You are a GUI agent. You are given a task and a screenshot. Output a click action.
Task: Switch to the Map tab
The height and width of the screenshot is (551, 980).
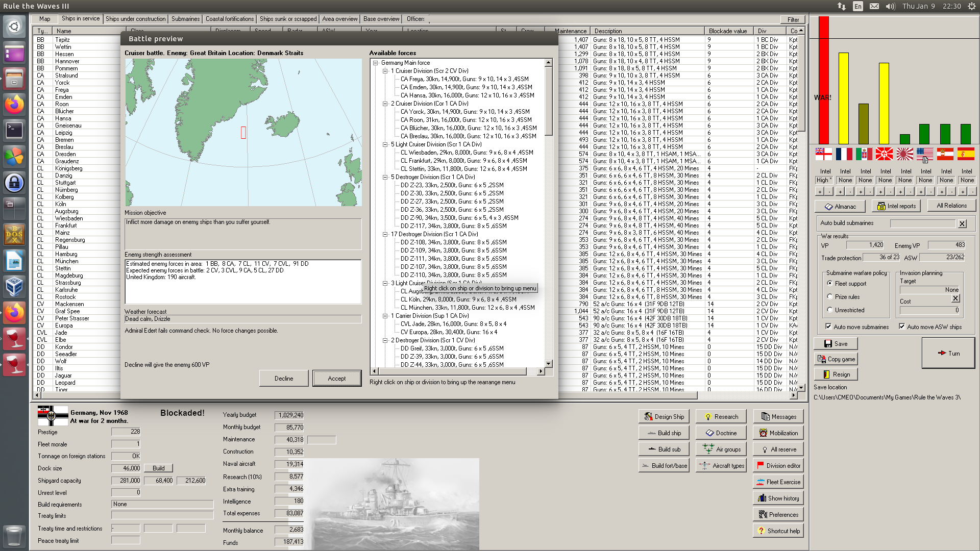(x=45, y=19)
